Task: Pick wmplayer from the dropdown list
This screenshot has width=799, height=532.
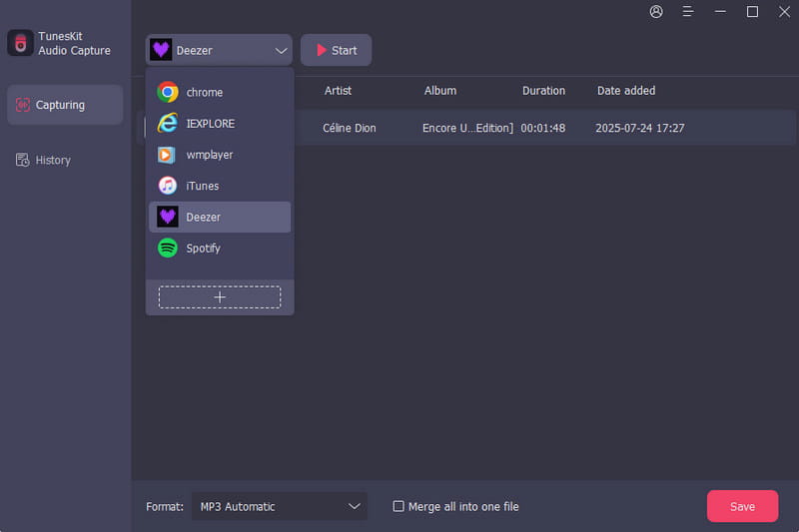Action: tap(220, 155)
